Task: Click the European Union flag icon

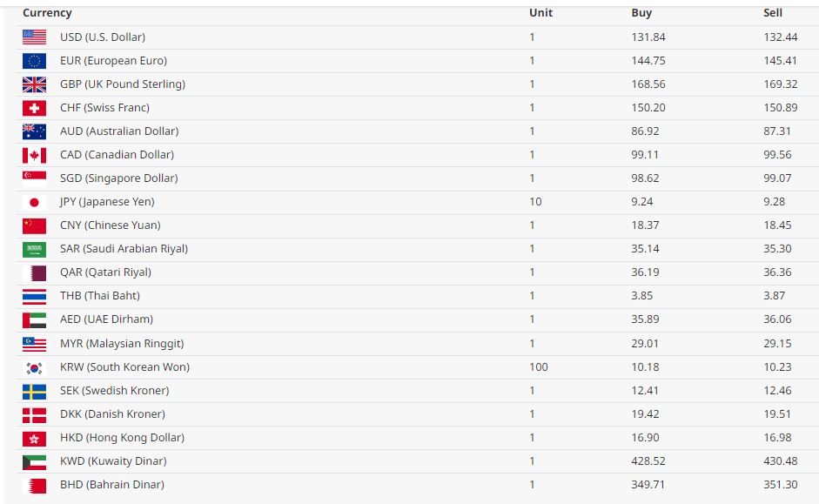Action: tap(34, 61)
